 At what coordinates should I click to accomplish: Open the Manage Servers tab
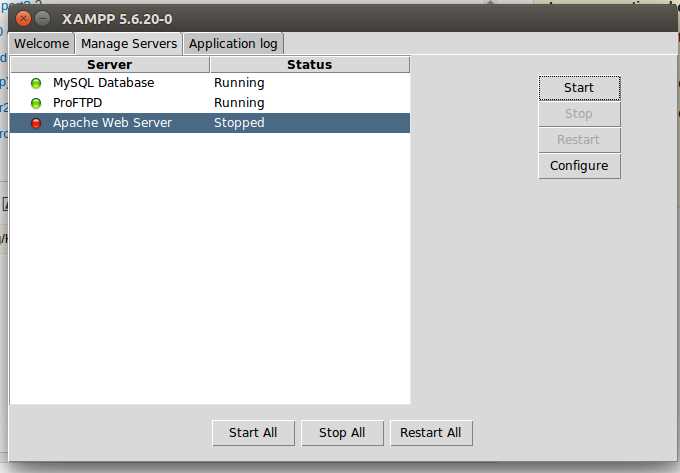tap(129, 44)
